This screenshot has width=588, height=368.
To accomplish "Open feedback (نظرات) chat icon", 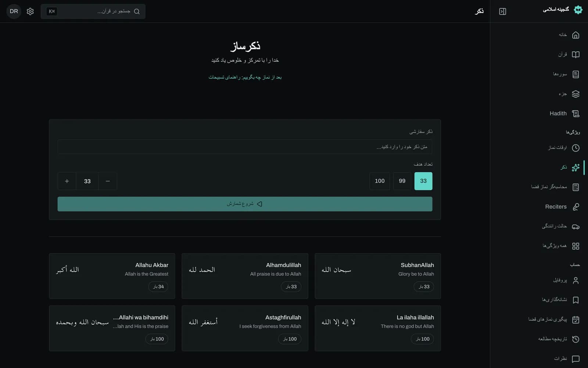I will click(576, 359).
